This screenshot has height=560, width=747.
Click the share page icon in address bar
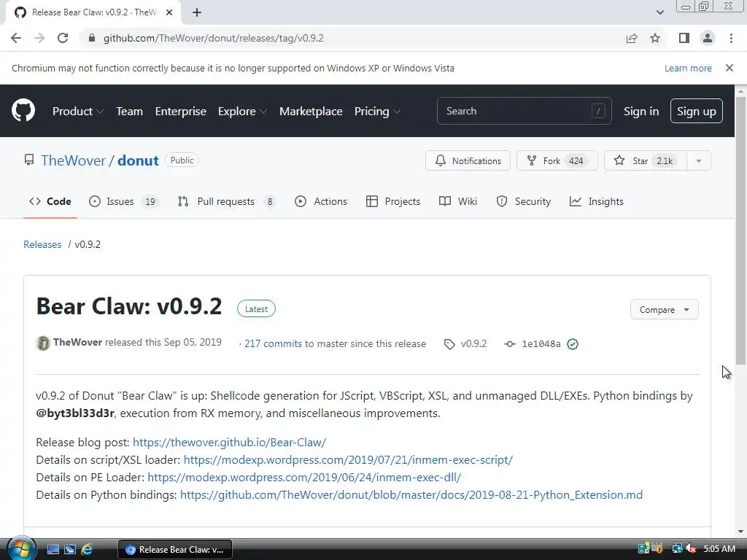(632, 38)
